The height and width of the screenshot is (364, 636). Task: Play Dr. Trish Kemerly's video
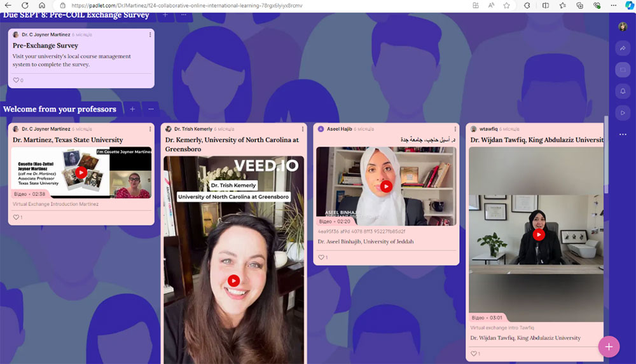point(233,281)
